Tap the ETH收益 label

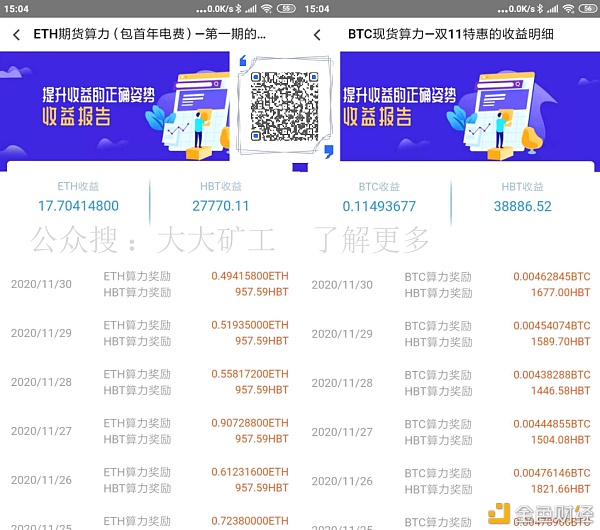click(78, 186)
